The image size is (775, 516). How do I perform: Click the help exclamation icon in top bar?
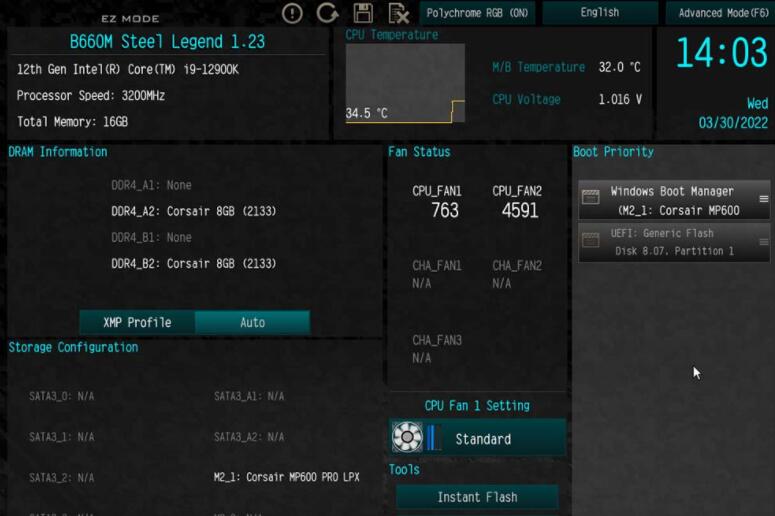(x=292, y=13)
